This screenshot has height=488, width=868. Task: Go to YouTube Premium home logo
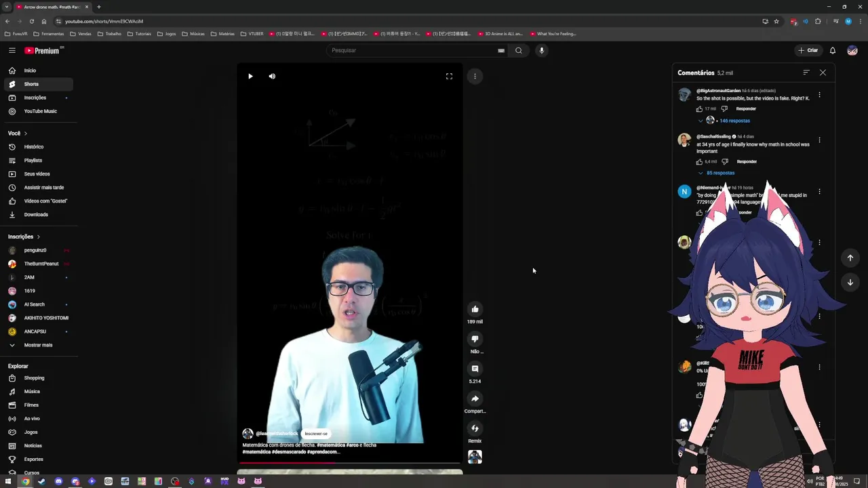43,50
